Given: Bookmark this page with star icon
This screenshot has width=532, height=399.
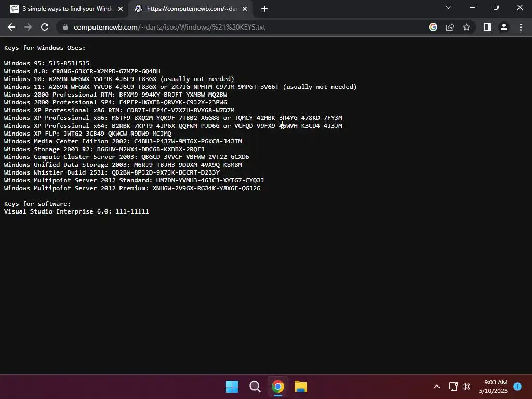Looking at the screenshot, I should (x=467, y=27).
